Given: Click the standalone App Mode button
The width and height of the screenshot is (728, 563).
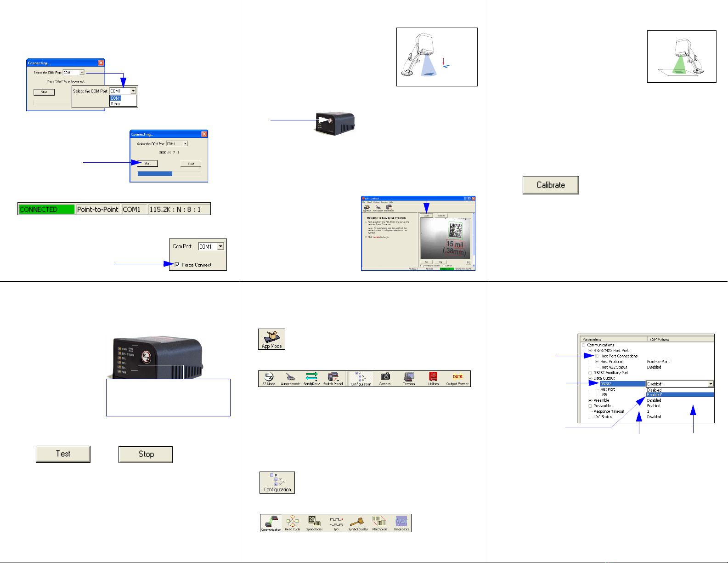Looking at the screenshot, I should (x=271, y=339).
